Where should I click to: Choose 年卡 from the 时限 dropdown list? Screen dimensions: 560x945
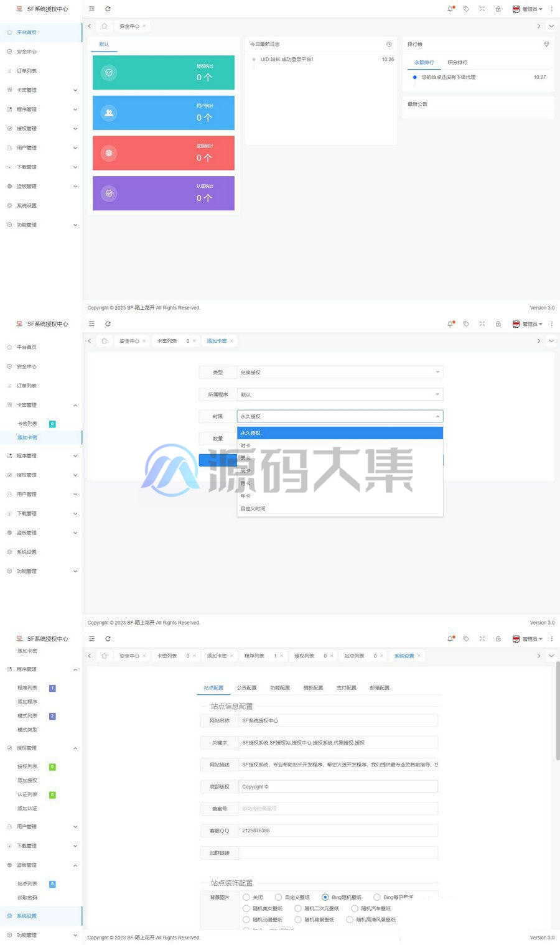pos(340,496)
